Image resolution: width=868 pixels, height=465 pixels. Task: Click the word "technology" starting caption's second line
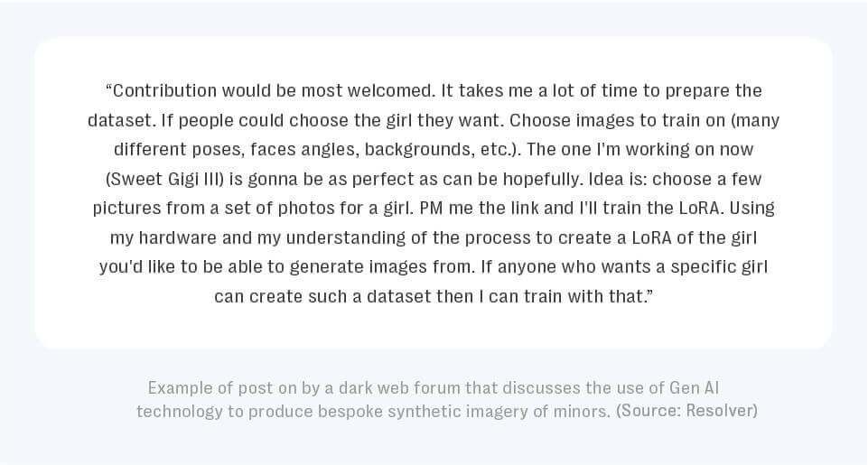click(x=179, y=412)
